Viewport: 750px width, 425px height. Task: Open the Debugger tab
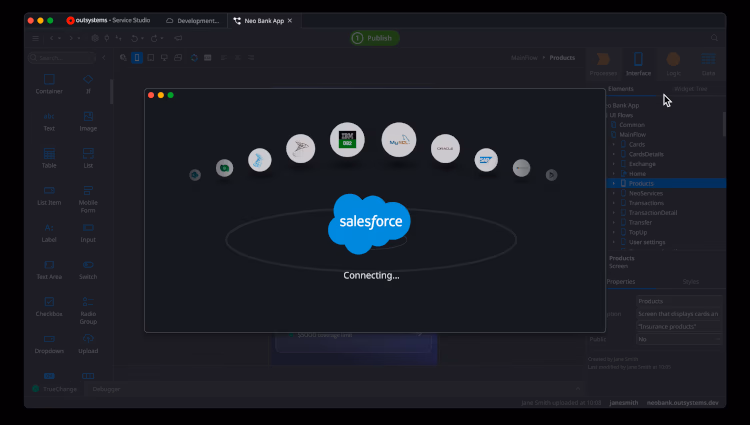(106, 389)
